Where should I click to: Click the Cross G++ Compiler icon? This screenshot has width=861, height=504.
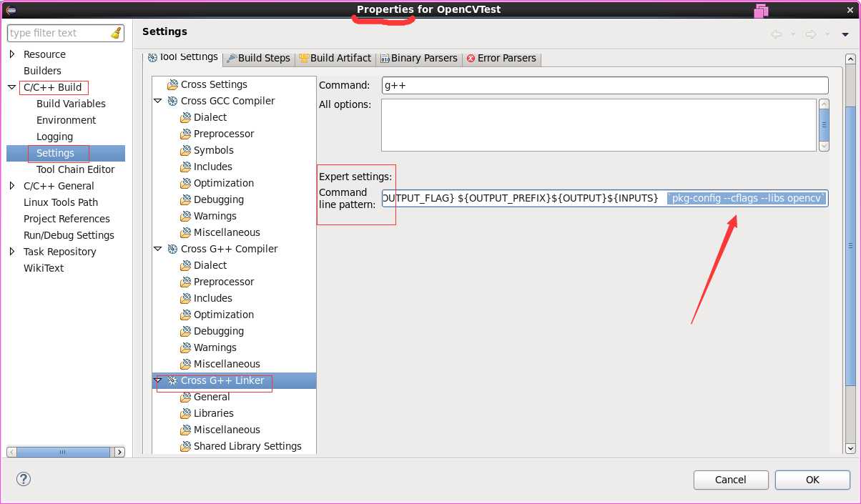pos(172,249)
